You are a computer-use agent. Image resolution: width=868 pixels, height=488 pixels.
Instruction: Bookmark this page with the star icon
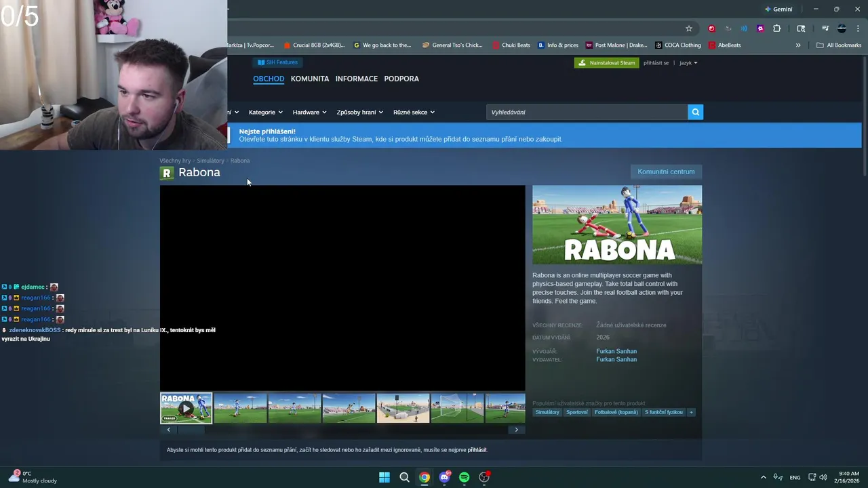pyautogui.click(x=689, y=28)
